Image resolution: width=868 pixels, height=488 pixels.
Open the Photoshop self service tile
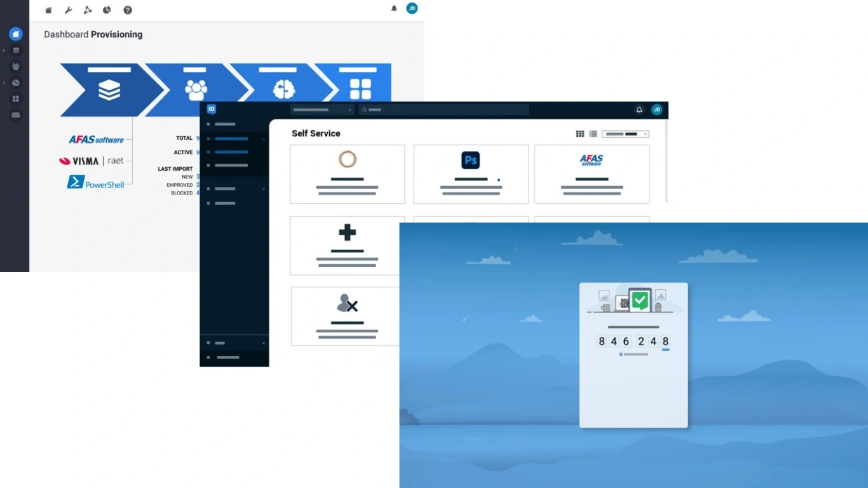pos(471,174)
